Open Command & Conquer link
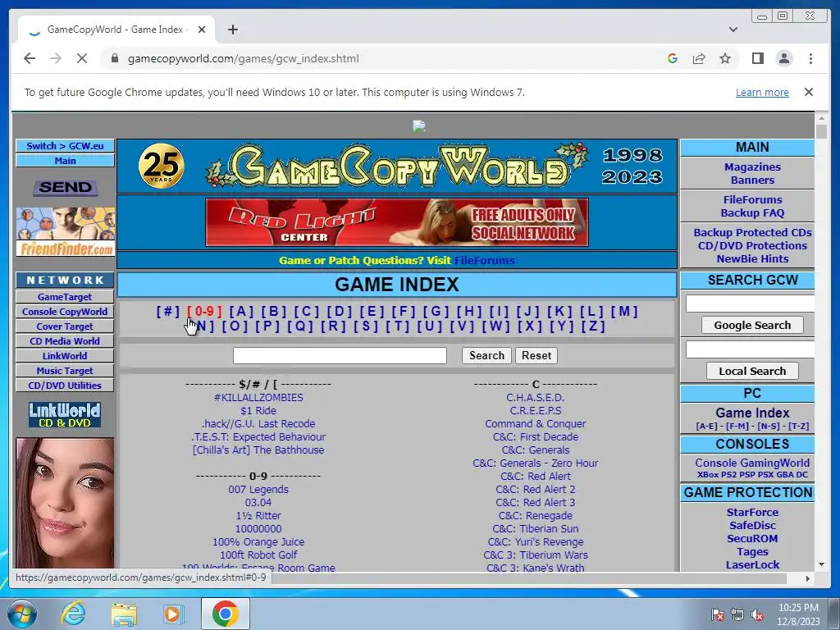 (535, 424)
